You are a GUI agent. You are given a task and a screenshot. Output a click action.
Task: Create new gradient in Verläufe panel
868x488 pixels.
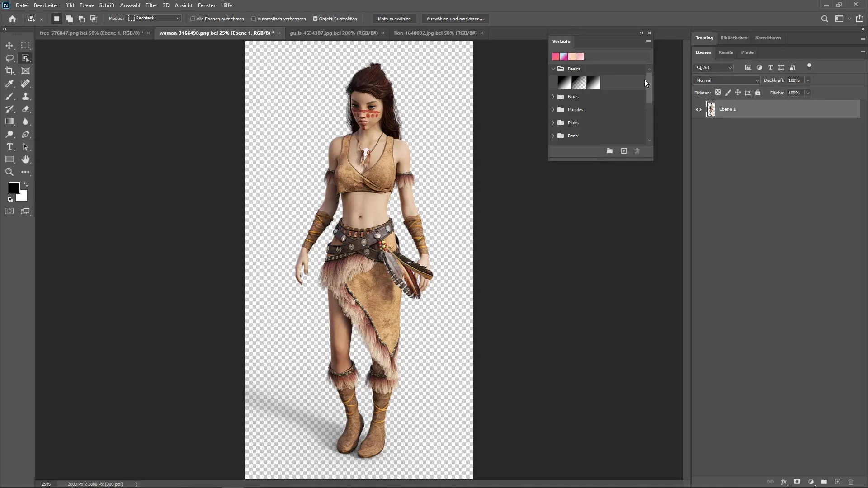pyautogui.click(x=624, y=151)
